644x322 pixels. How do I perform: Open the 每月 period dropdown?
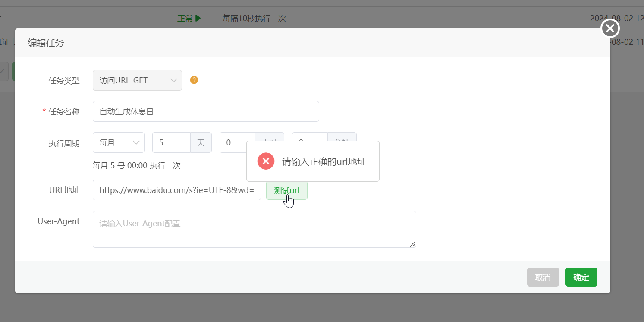click(x=119, y=142)
